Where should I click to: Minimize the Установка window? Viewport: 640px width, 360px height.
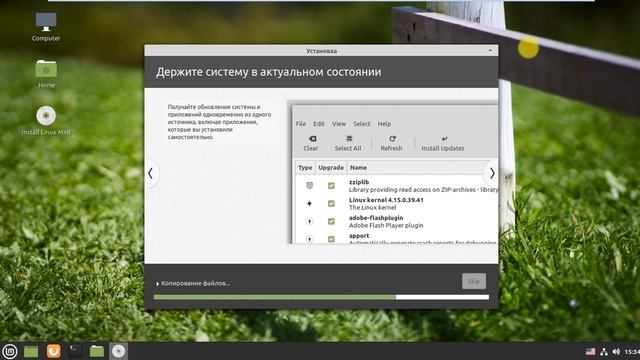pos(490,51)
